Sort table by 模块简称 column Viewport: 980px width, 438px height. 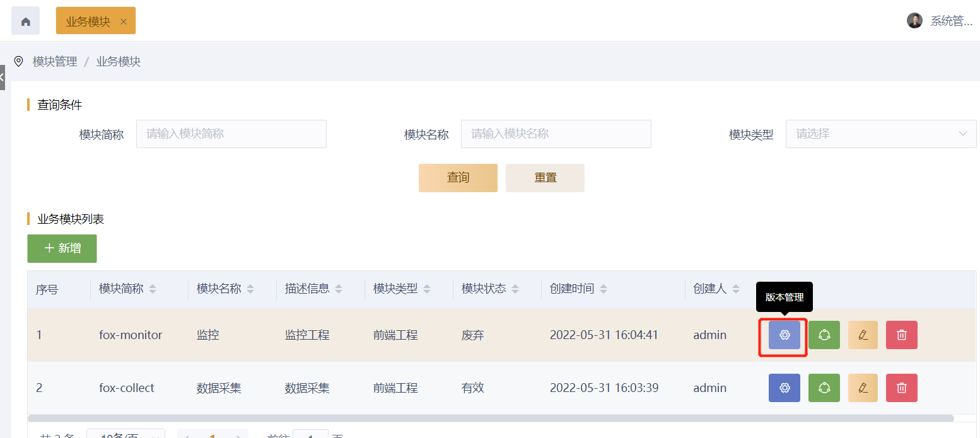[x=152, y=289]
